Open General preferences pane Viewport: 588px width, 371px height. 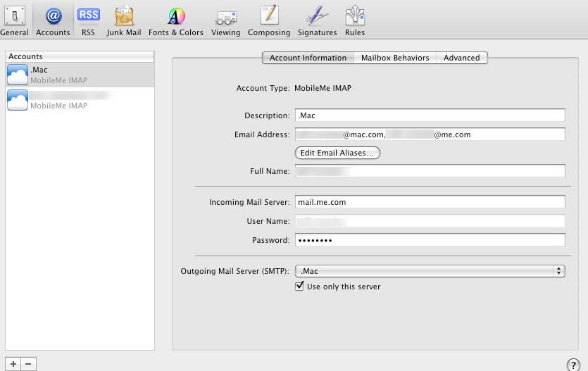pos(14,20)
